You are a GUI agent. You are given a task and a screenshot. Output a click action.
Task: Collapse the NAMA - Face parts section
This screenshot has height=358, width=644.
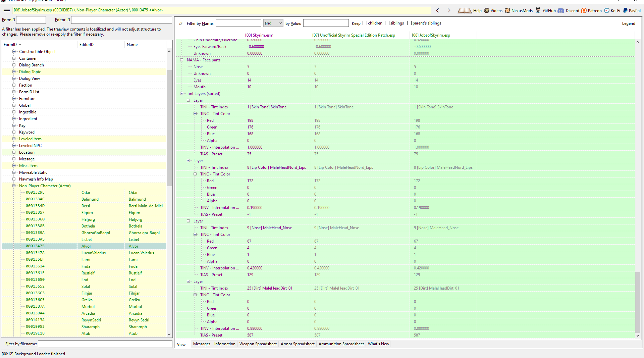click(x=182, y=60)
